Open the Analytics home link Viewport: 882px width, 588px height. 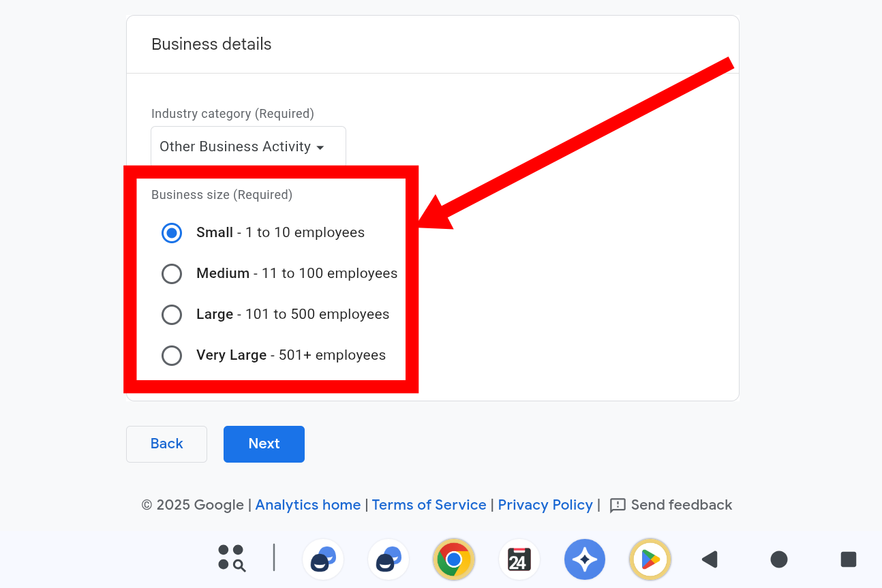coord(307,505)
